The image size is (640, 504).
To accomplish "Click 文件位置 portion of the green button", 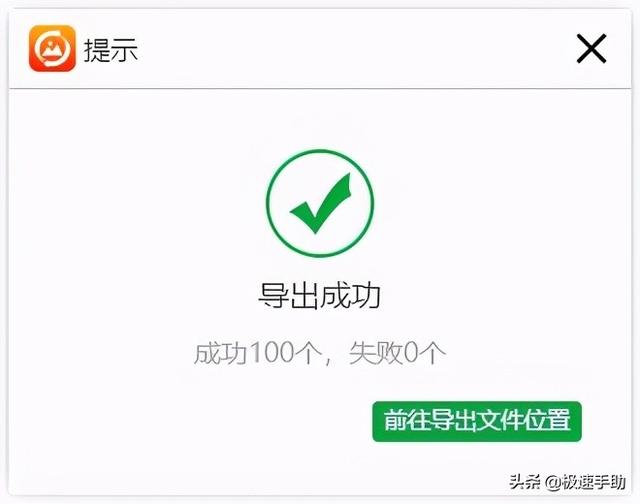I will (524, 420).
